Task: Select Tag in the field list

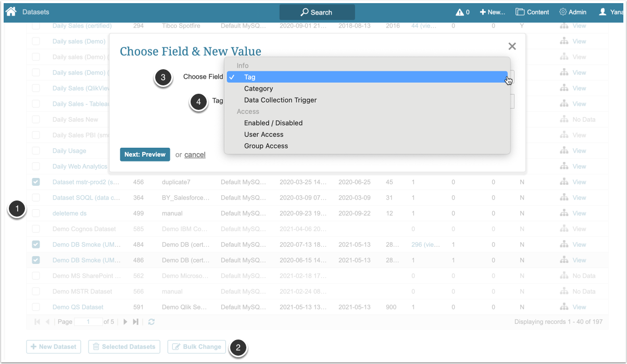Action: 367,77
